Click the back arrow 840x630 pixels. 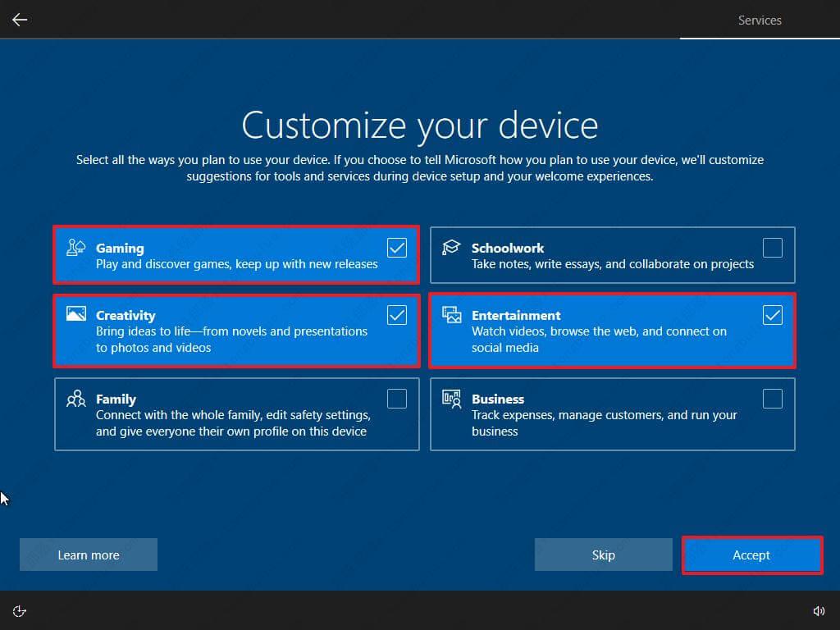pyautogui.click(x=19, y=19)
